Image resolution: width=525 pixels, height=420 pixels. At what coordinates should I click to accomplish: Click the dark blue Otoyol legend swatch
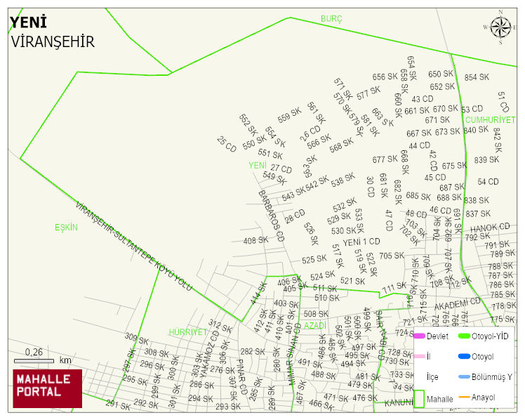point(464,357)
